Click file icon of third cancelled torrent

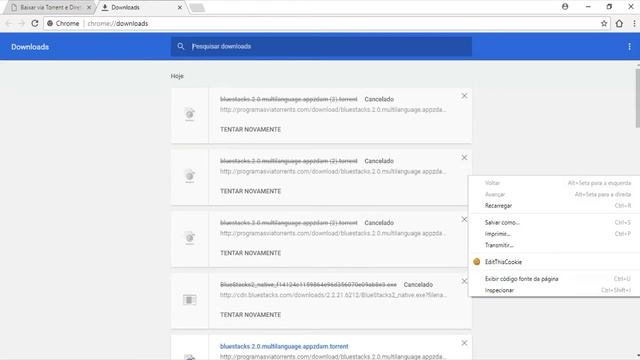pyautogui.click(x=189, y=238)
